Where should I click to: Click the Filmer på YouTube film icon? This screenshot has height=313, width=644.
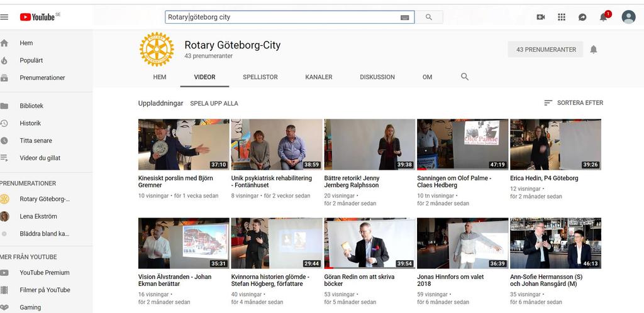[4, 290]
